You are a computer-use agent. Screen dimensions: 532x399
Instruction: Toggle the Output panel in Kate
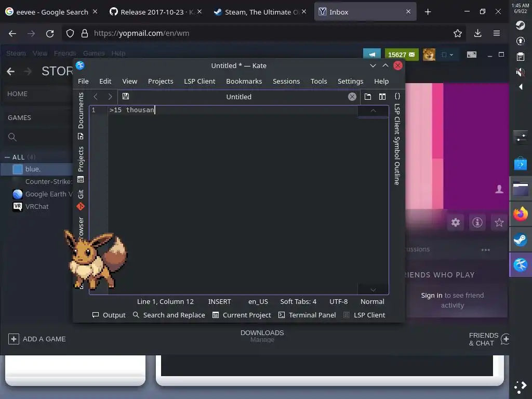point(109,315)
